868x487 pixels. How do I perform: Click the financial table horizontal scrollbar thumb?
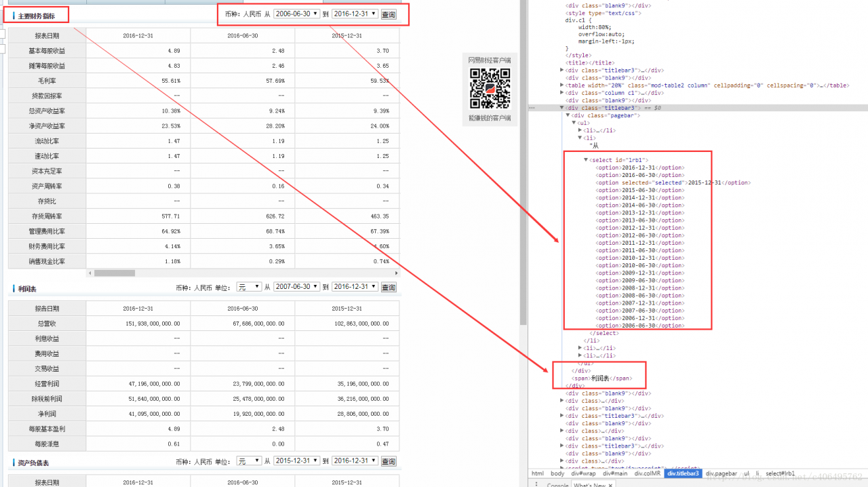pyautogui.click(x=114, y=273)
